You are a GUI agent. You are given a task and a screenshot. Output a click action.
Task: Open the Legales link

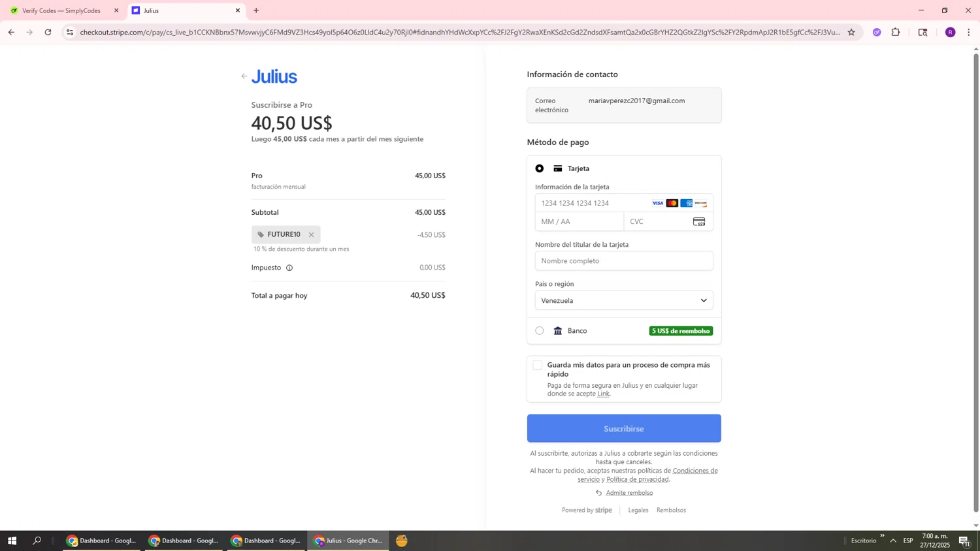[x=638, y=511]
